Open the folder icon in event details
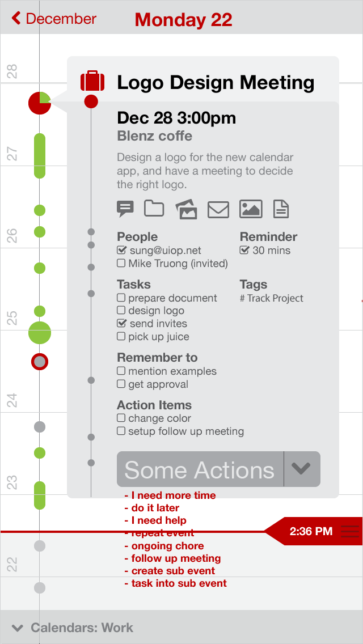363x644 pixels. coord(154,208)
